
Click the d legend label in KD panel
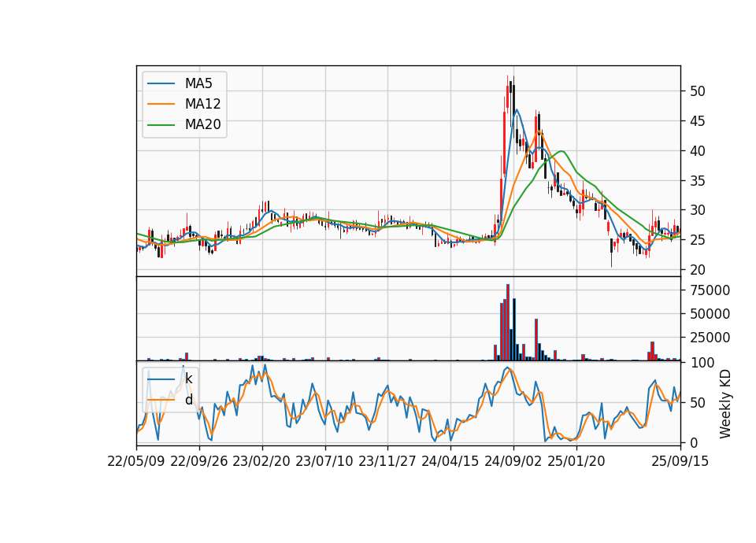coord(188,400)
